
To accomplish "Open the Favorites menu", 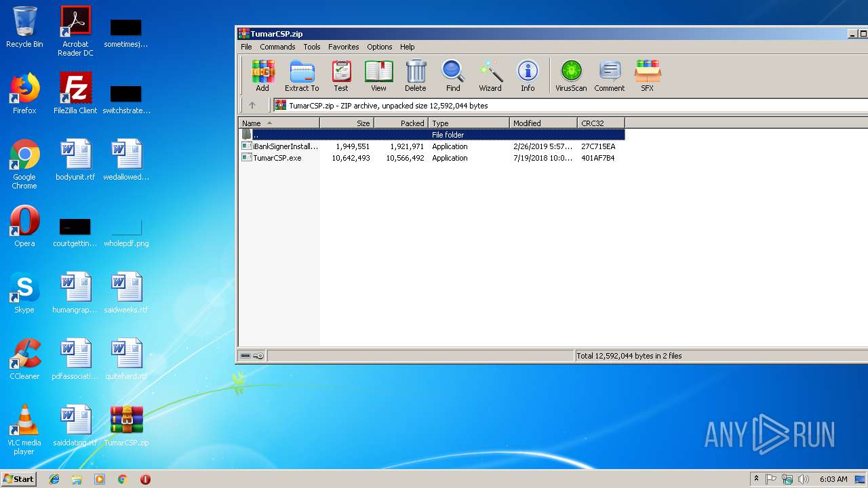I will (344, 47).
